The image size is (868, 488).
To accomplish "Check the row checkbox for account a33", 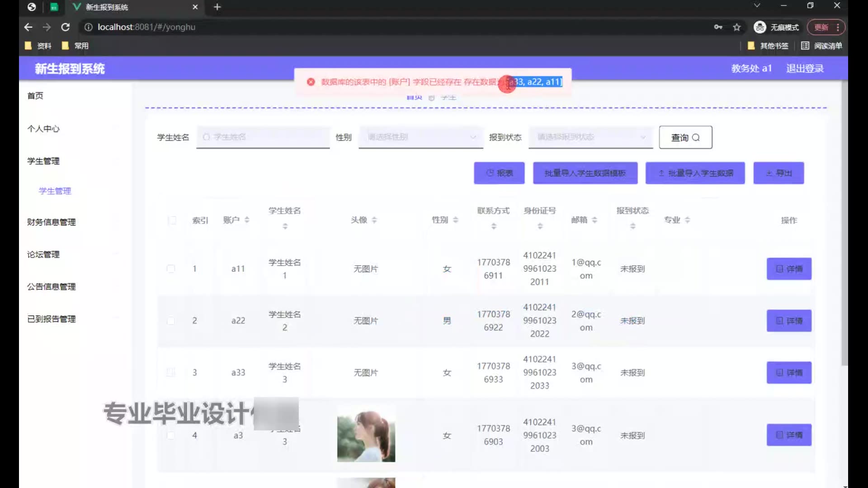I will [x=171, y=372].
